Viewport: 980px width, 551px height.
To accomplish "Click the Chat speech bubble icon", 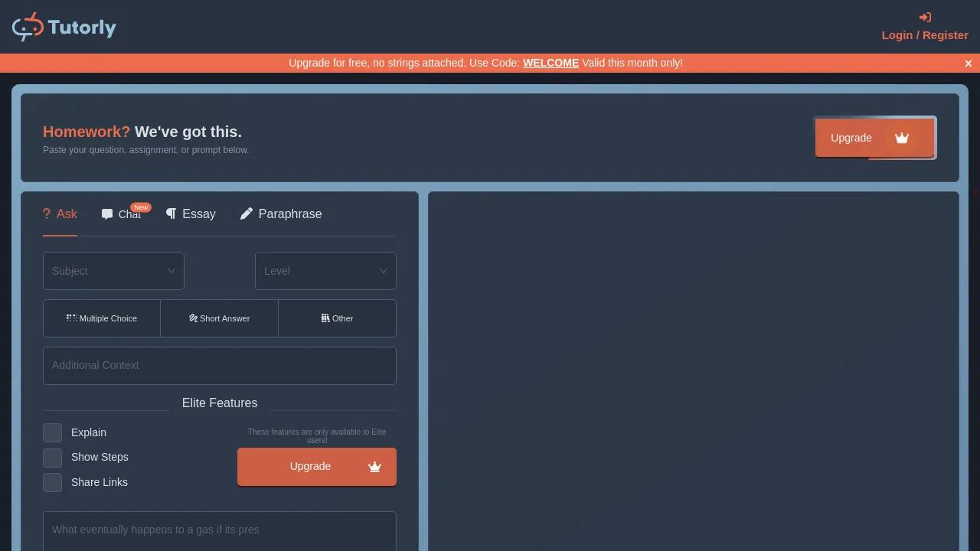I will (107, 214).
